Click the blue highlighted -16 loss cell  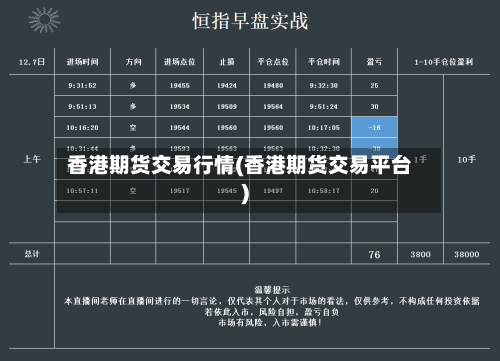pyautogui.click(x=374, y=127)
